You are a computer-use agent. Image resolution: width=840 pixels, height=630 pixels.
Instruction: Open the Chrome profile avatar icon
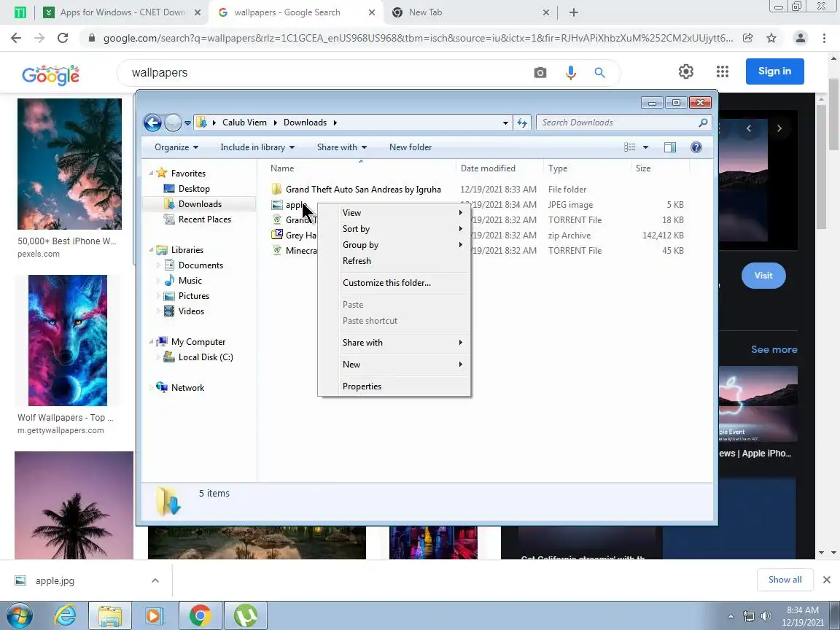pyautogui.click(x=801, y=38)
